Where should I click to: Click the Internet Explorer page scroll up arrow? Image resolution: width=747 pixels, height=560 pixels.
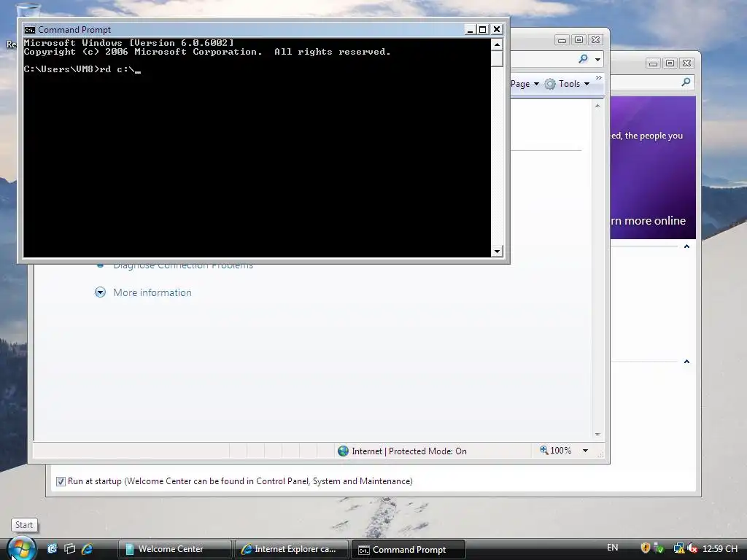pyautogui.click(x=597, y=106)
